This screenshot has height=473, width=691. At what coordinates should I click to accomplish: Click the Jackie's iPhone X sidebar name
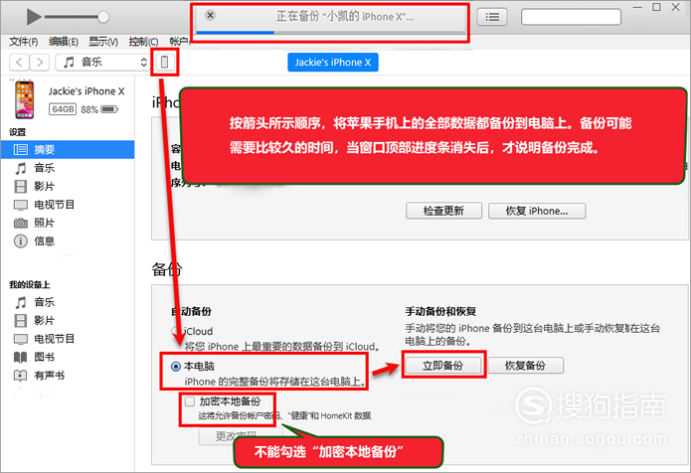pos(86,91)
